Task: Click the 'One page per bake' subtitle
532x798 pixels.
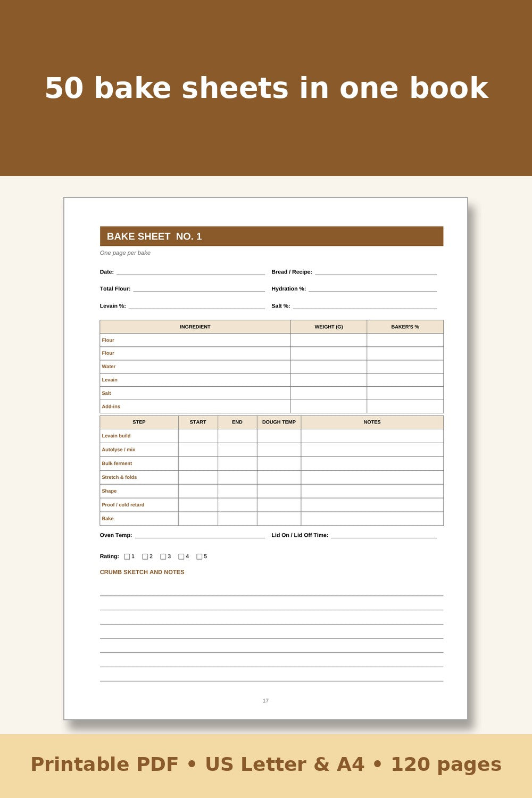Action: (125, 253)
